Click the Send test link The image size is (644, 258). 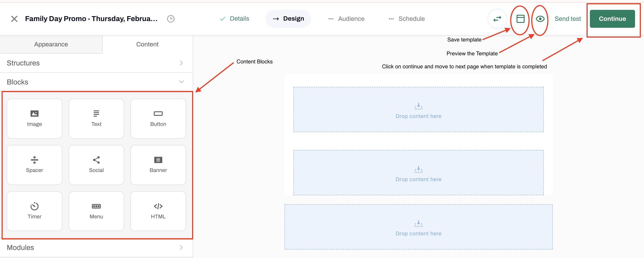pyautogui.click(x=568, y=19)
